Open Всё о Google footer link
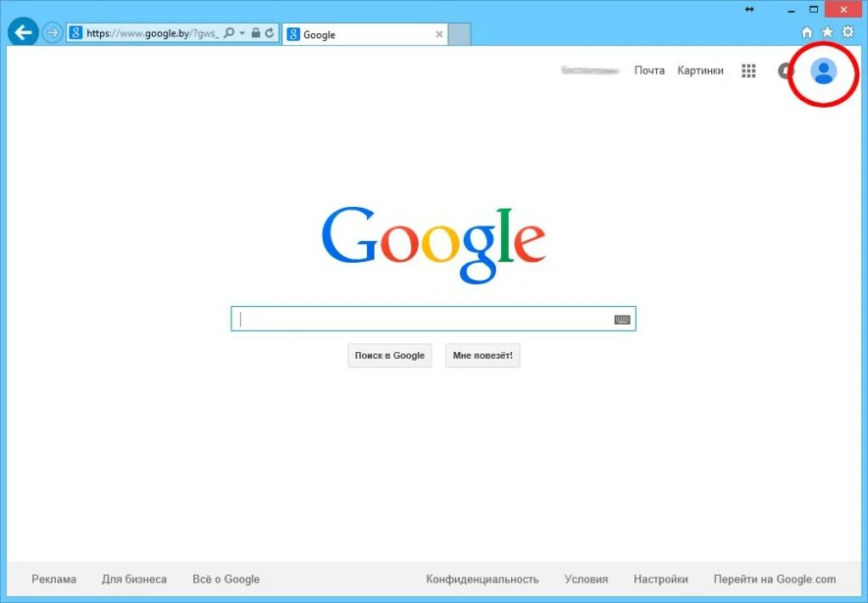This screenshot has width=868, height=603. (225, 579)
